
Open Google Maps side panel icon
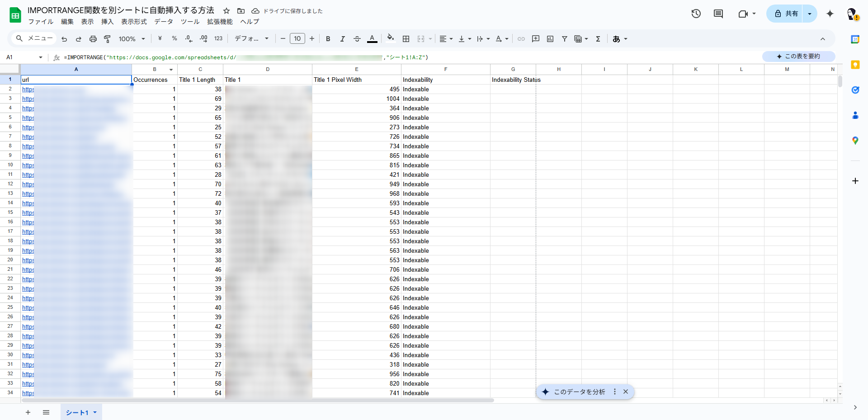click(x=855, y=141)
